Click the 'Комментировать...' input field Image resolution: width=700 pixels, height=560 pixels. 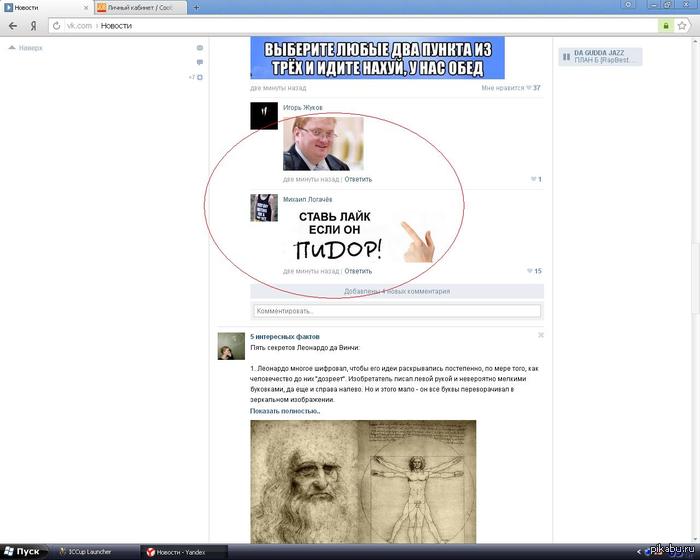397,311
